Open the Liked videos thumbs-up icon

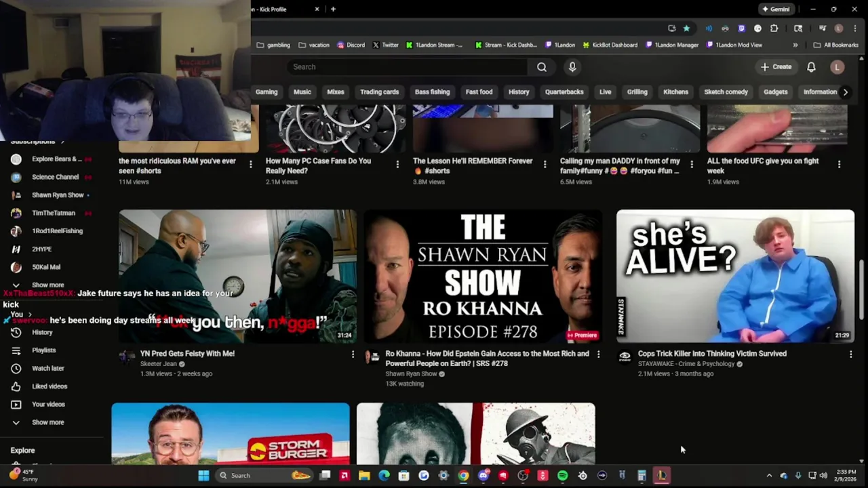(x=16, y=386)
